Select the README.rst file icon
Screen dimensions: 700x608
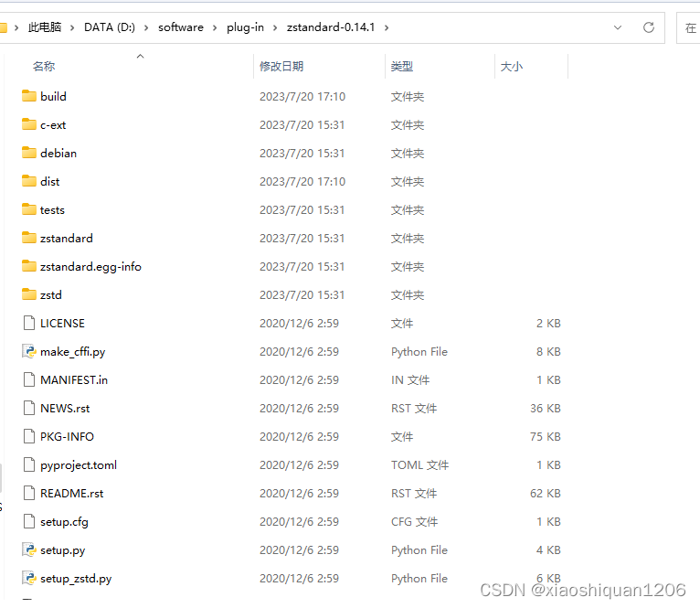29,493
